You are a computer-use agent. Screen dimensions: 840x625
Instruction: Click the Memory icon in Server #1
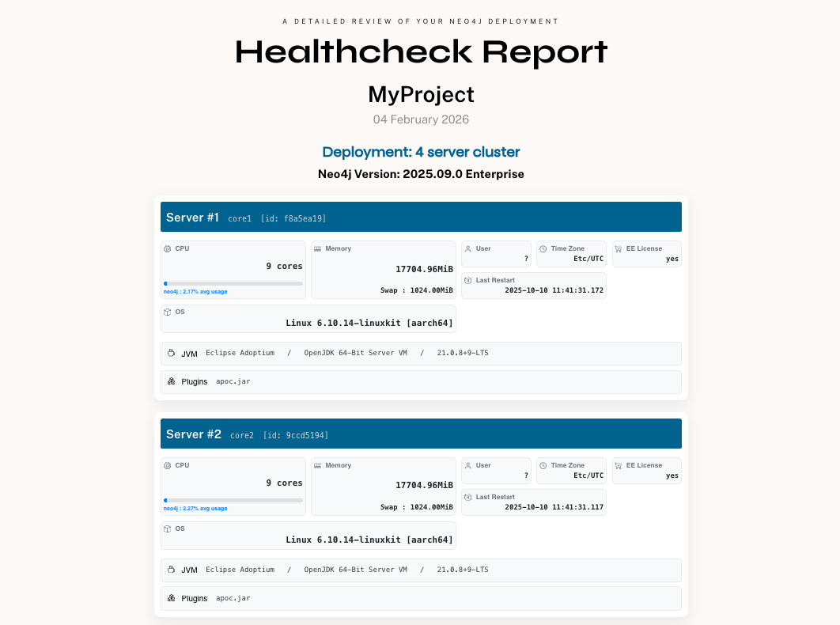point(318,248)
